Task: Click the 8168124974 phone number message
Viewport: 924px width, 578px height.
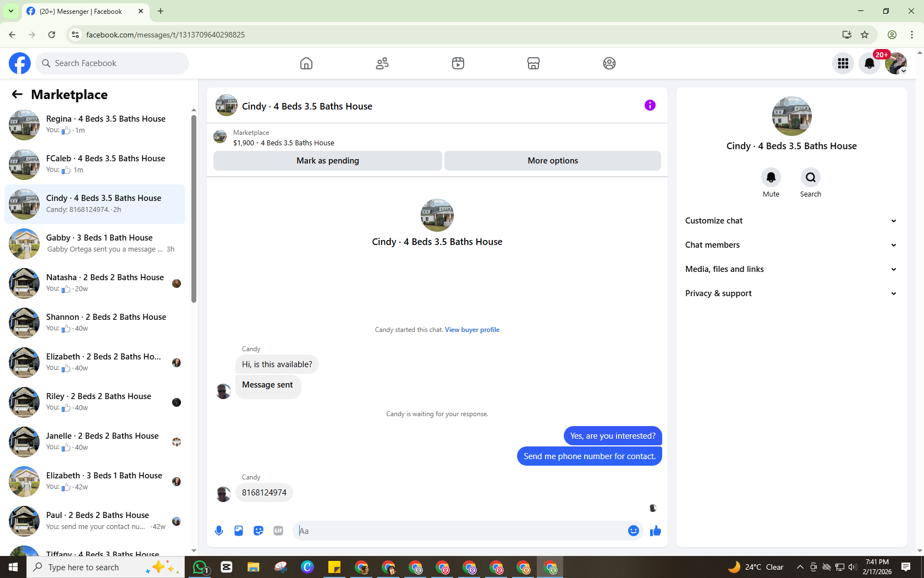Action: (x=264, y=493)
